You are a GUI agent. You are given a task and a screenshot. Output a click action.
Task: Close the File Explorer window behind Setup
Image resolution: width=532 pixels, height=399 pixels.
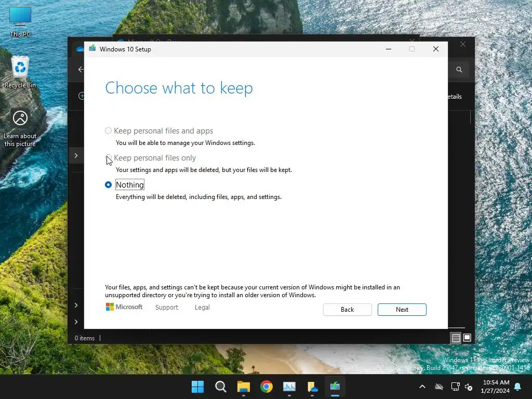tap(463, 45)
